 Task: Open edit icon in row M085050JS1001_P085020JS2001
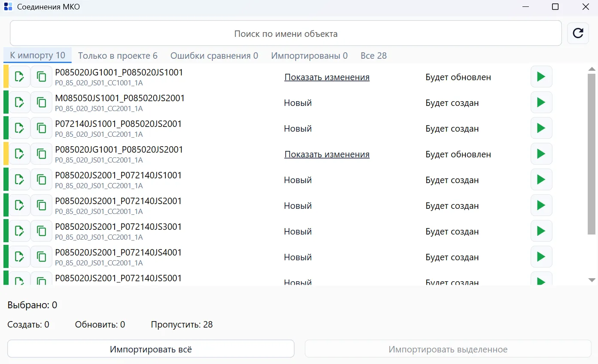click(x=19, y=102)
